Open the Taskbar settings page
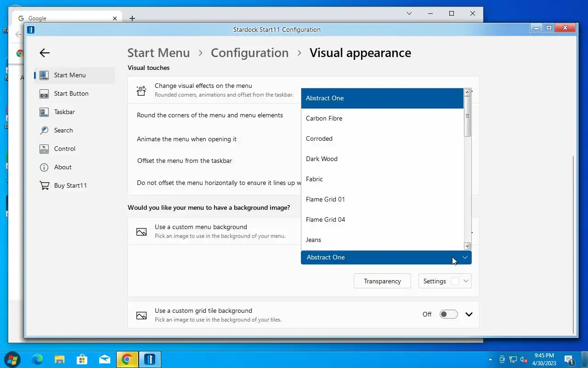Screen dimensions: 588x368 [74, 112]
